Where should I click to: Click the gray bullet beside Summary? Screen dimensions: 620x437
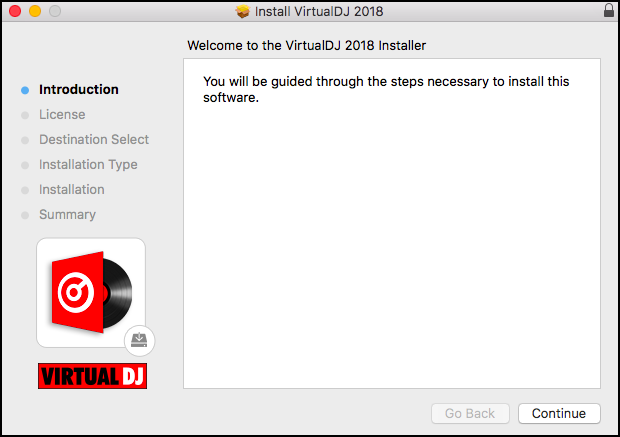pos(25,215)
